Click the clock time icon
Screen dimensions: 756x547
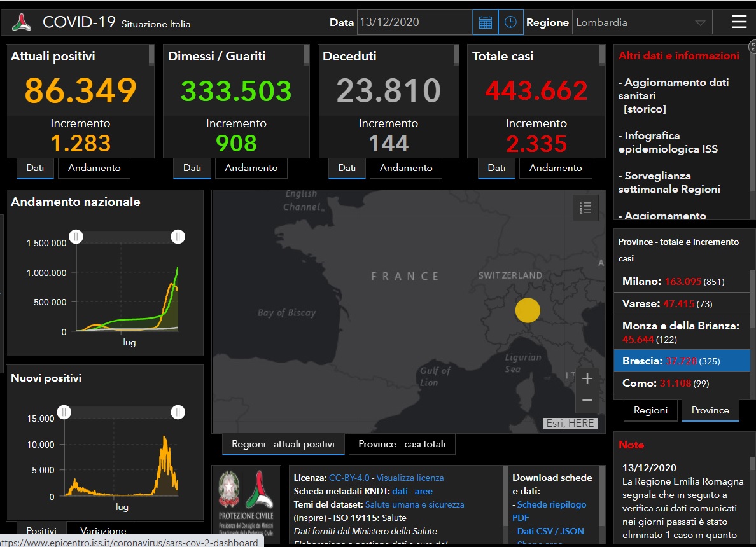(x=510, y=22)
